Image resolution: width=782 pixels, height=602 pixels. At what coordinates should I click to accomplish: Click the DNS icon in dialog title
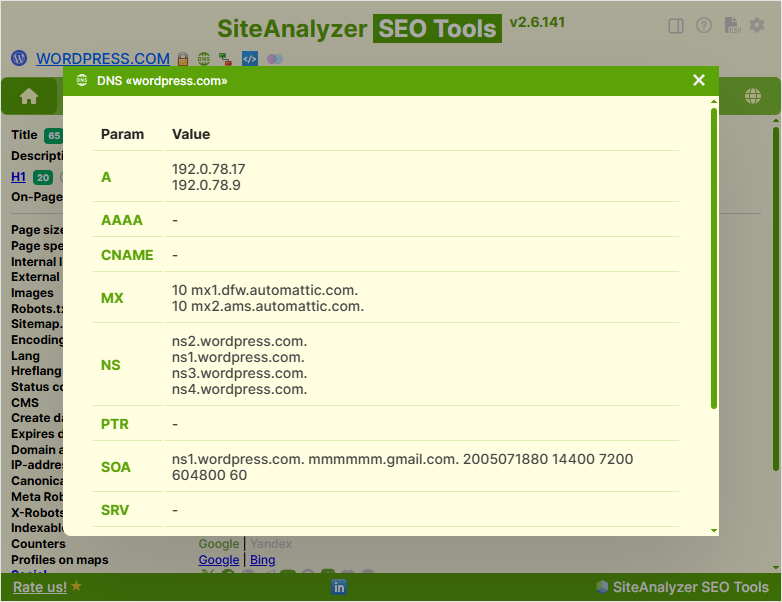coord(82,80)
